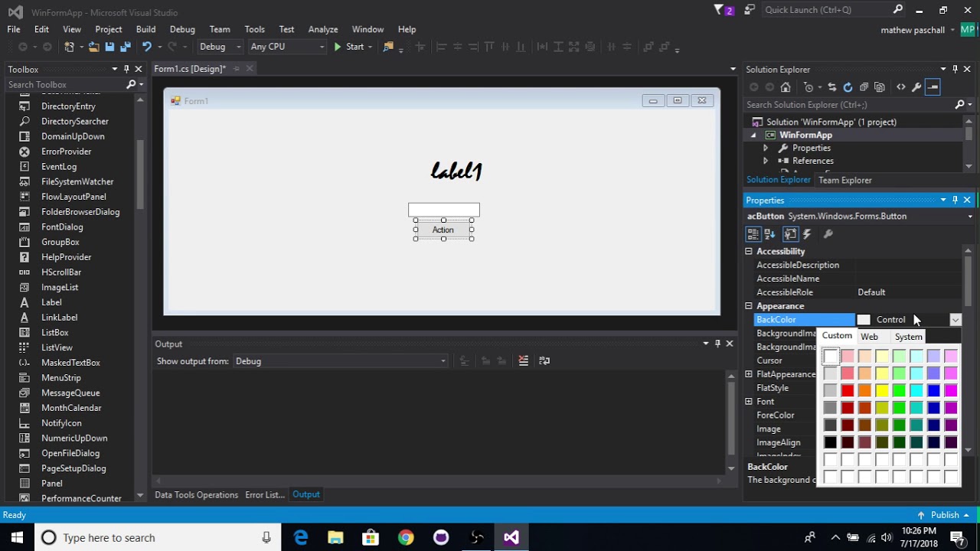Image resolution: width=980 pixels, height=551 pixels.
Task: Toggle Word Wrap icon in Output panel
Action: (544, 360)
